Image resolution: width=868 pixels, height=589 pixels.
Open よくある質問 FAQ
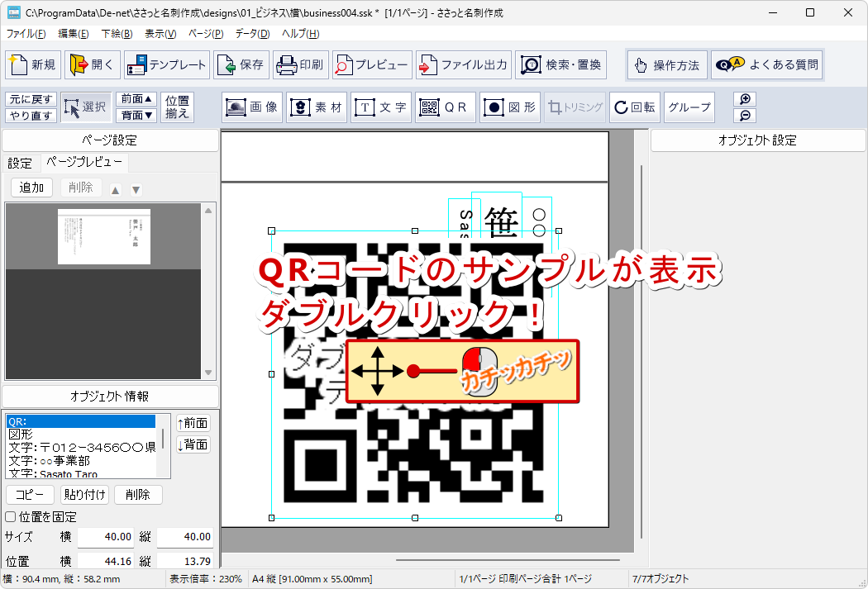point(766,64)
